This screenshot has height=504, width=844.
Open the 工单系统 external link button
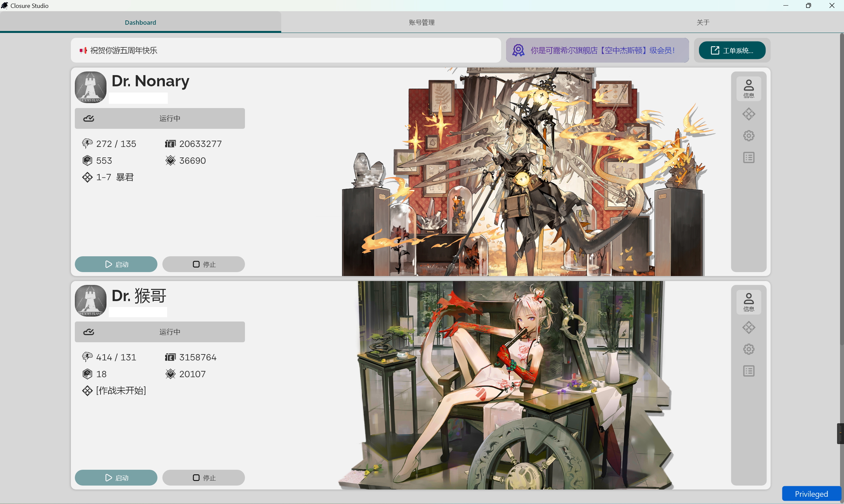tap(732, 51)
